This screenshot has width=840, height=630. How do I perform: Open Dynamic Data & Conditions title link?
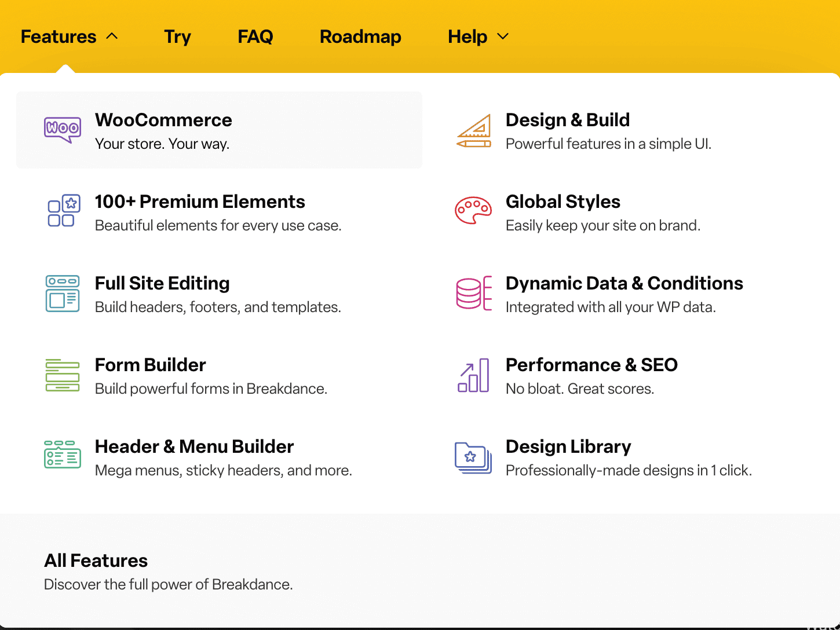pos(624,283)
